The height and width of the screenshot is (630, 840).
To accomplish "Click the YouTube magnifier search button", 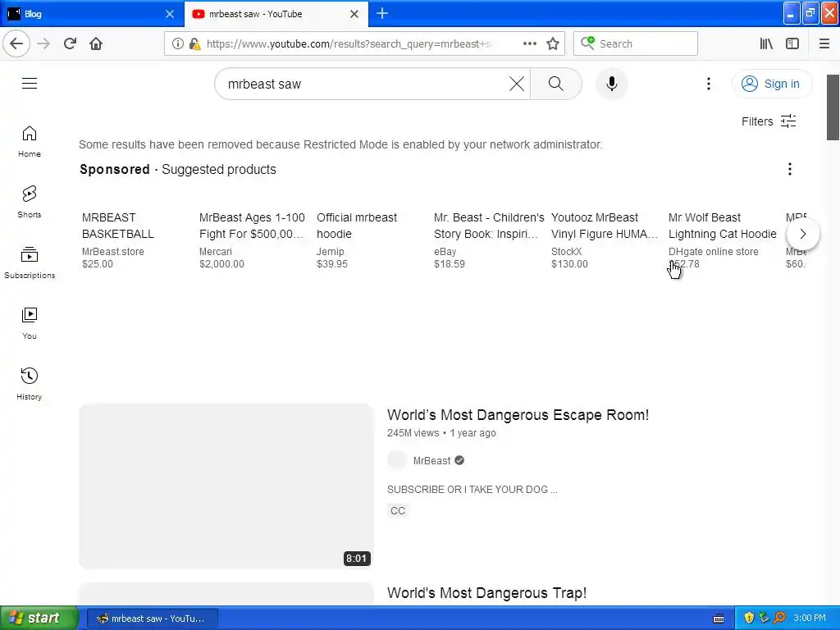I will coord(556,84).
